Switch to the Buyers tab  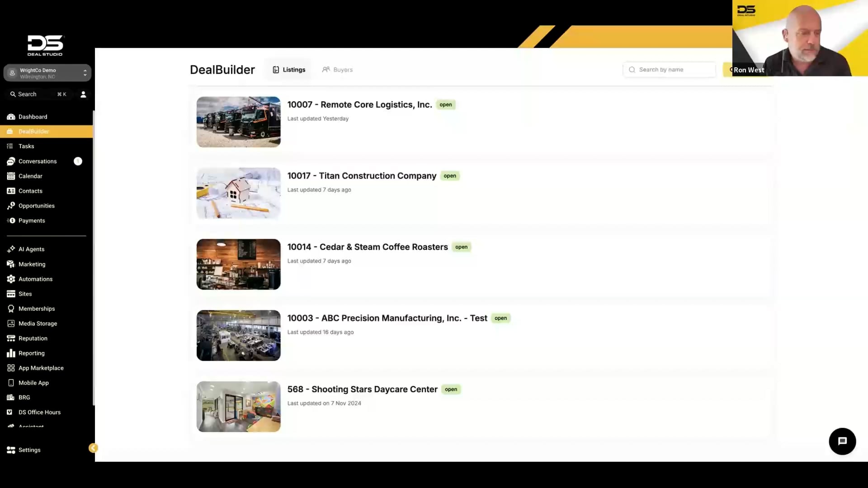tap(337, 70)
